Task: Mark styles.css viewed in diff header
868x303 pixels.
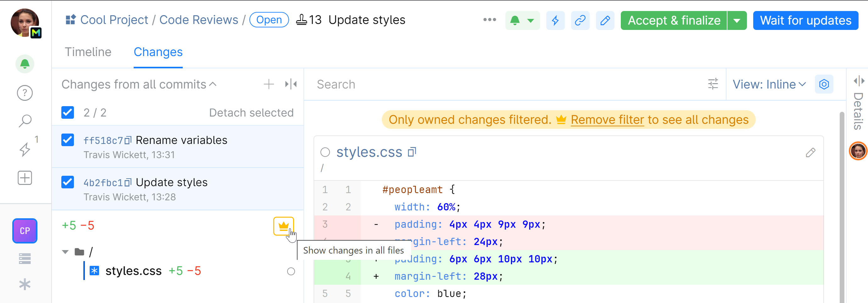Action: click(x=325, y=152)
